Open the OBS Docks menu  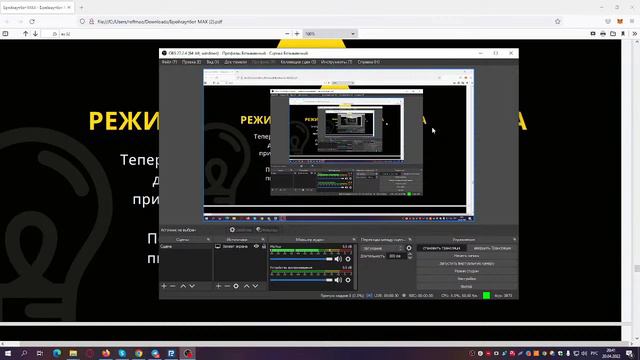pyautogui.click(x=236, y=62)
